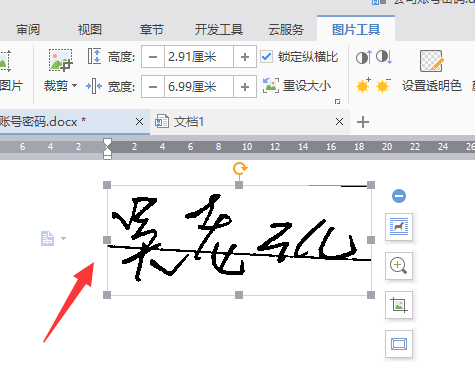Click the crop (裁剪) tool icon
This screenshot has width=475, height=387.
click(x=60, y=60)
